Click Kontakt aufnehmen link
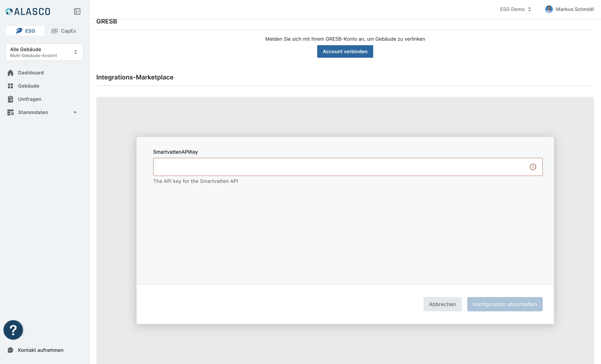This screenshot has height=364, width=601. 41,350
